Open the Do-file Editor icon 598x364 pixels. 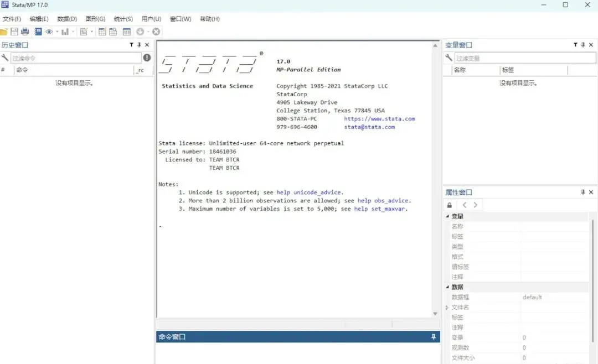coord(84,32)
